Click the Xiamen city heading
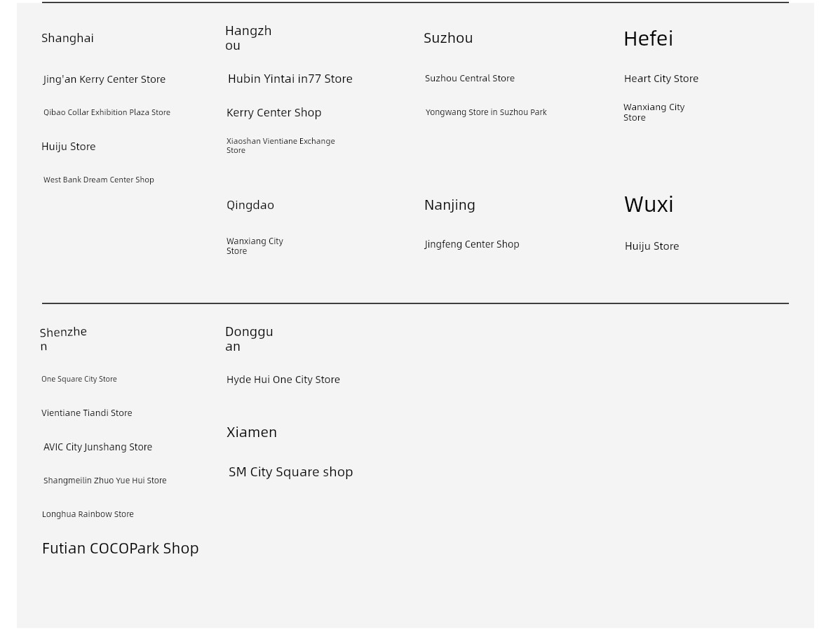Viewport: 831px width, 644px height. [x=252, y=432]
